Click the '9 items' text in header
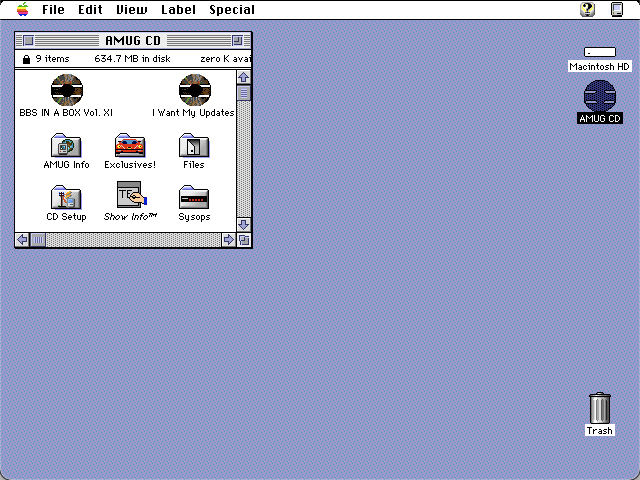 point(53,59)
